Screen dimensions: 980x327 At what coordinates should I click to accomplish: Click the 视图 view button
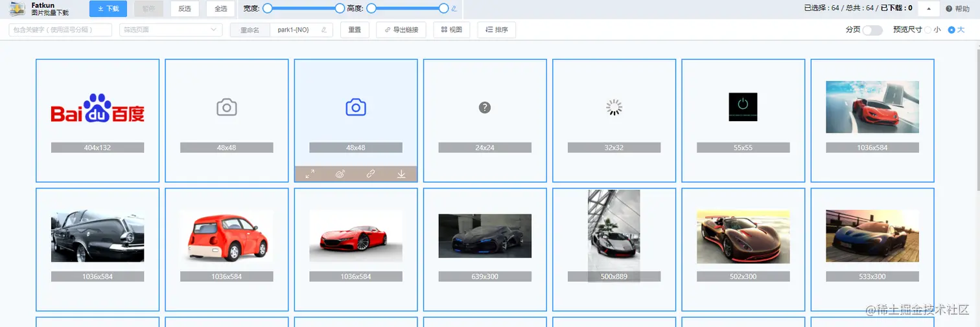[x=452, y=30]
